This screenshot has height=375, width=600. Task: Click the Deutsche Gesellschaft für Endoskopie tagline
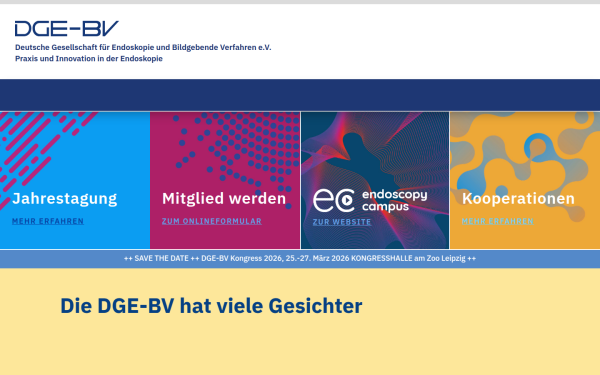143,47
